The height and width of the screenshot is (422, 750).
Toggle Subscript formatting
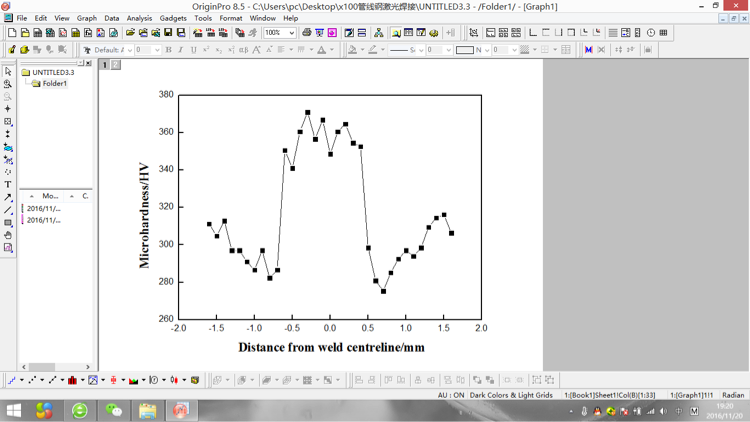point(219,50)
